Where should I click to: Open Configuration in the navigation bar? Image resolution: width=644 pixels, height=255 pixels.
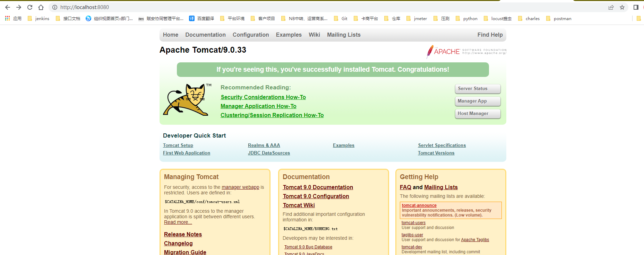[x=251, y=35]
